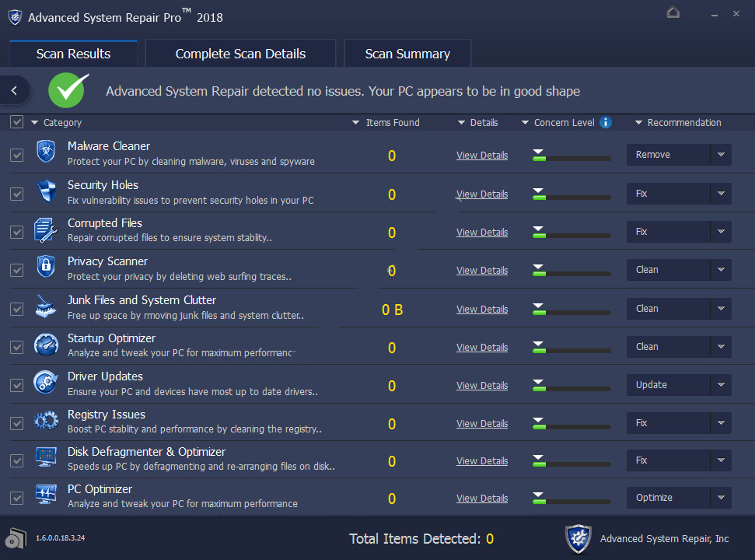View Details for Junk Files and System Clutter
This screenshot has width=755, height=560.
click(482, 309)
